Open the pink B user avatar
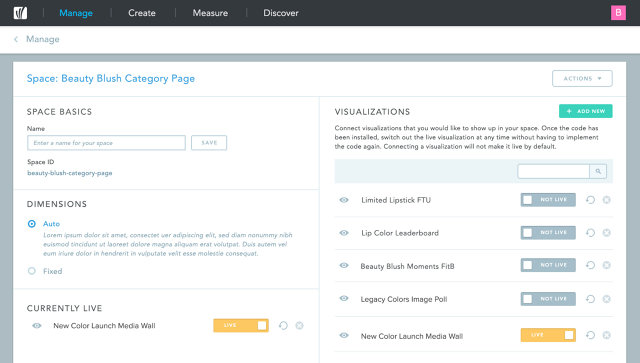Screen dimensions: 640x363 coord(618,13)
